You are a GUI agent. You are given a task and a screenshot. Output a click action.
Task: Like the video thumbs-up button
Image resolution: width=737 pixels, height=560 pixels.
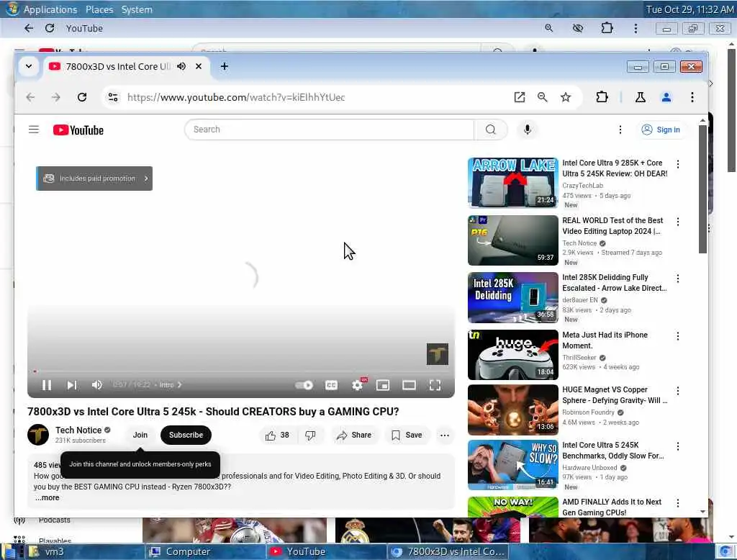point(277,435)
